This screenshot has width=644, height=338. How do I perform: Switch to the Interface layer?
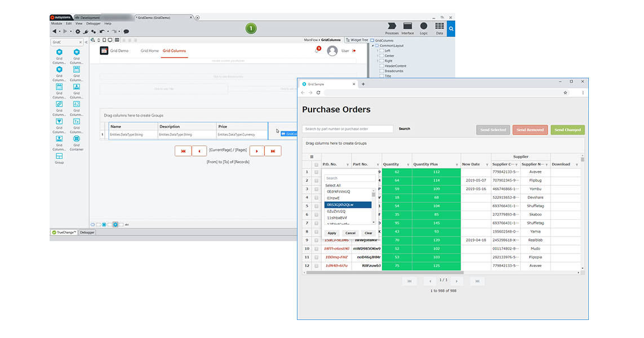point(407,27)
